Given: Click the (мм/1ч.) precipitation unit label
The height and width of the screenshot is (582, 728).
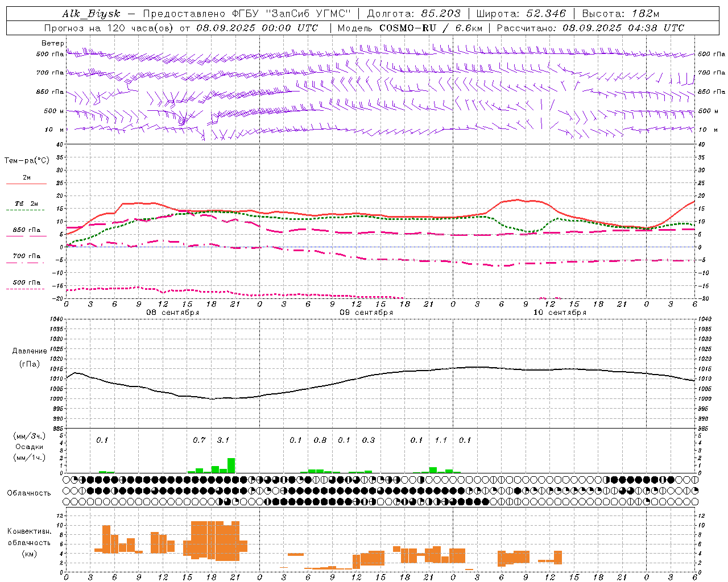Looking at the screenshot, I should coord(30,458).
